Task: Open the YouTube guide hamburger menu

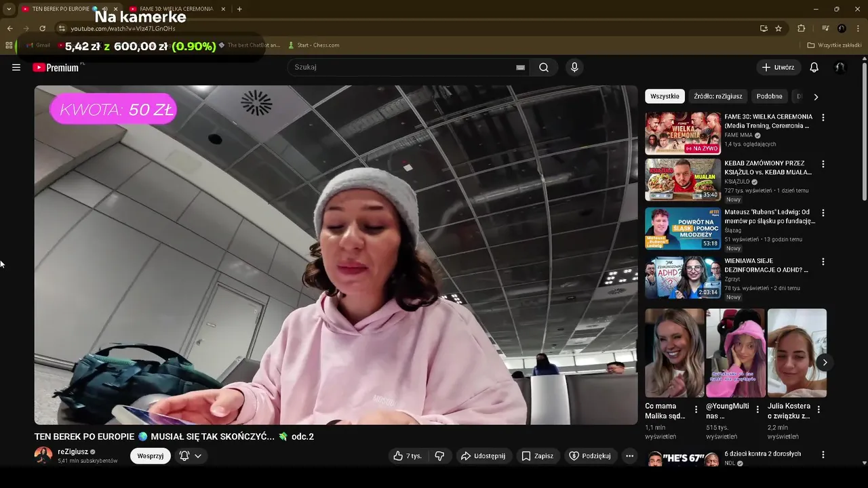Action: pos(16,67)
